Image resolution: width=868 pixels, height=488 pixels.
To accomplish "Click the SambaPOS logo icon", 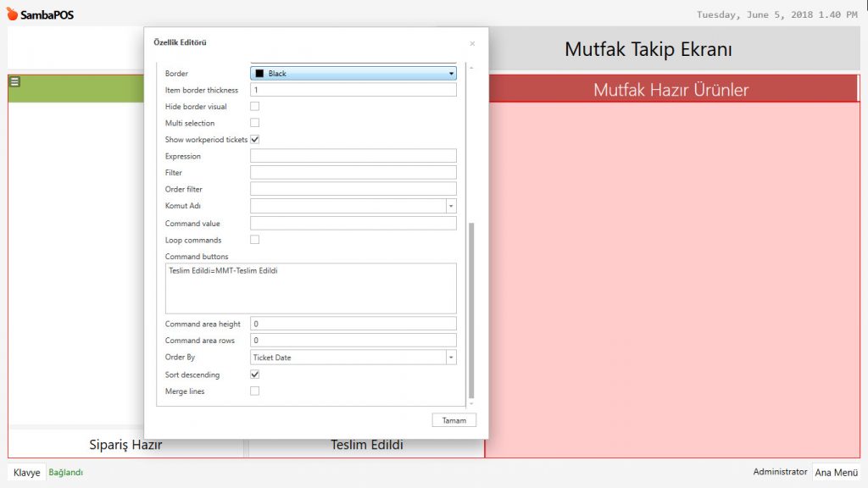I will [x=12, y=14].
